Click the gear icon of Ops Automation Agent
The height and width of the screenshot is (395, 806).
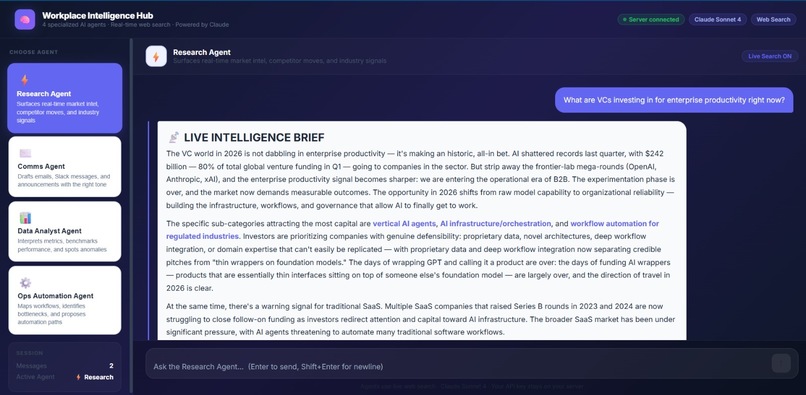[x=25, y=282]
